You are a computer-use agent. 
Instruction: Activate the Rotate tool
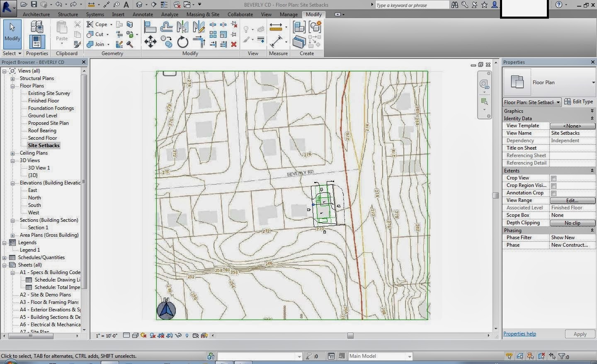[x=182, y=41]
